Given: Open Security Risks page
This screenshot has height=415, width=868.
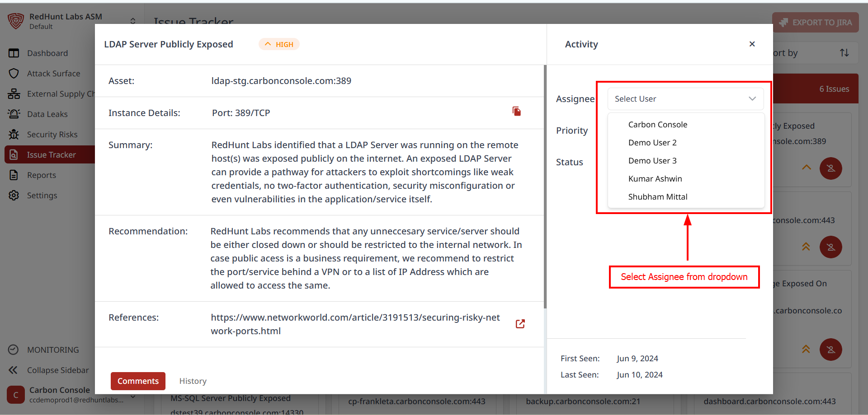Looking at the screenshot, I should [52, 135].
